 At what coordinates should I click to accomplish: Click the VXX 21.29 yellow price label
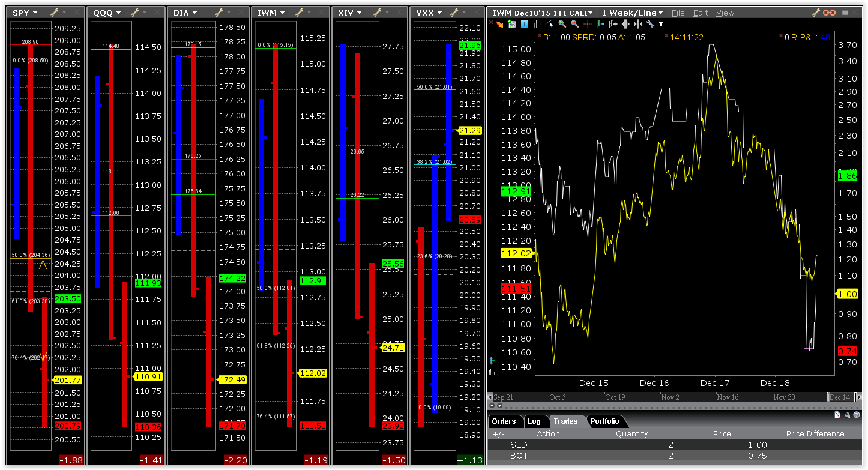click(x=469, y=131)
